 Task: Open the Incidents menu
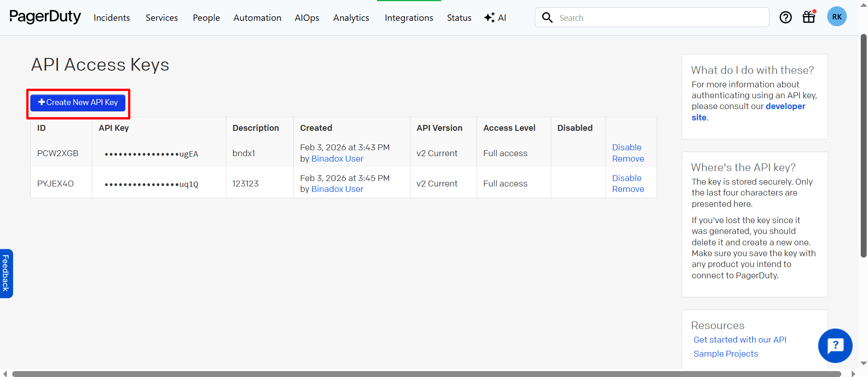click(x=112, y=18)
